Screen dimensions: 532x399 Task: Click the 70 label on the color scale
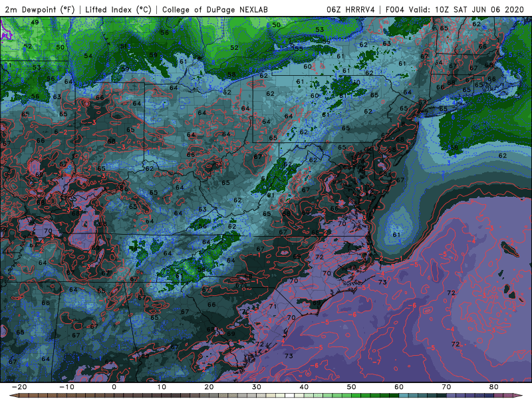[446, 387]
